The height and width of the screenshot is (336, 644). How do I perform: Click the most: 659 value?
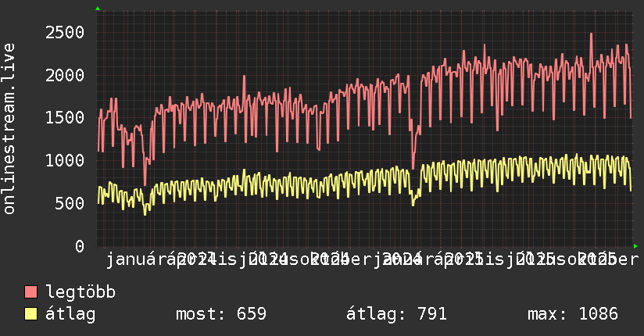221,314
